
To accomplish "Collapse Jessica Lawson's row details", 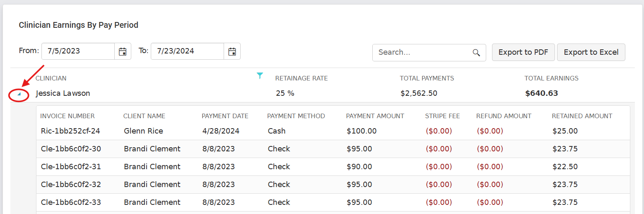I will click(19, 95).
